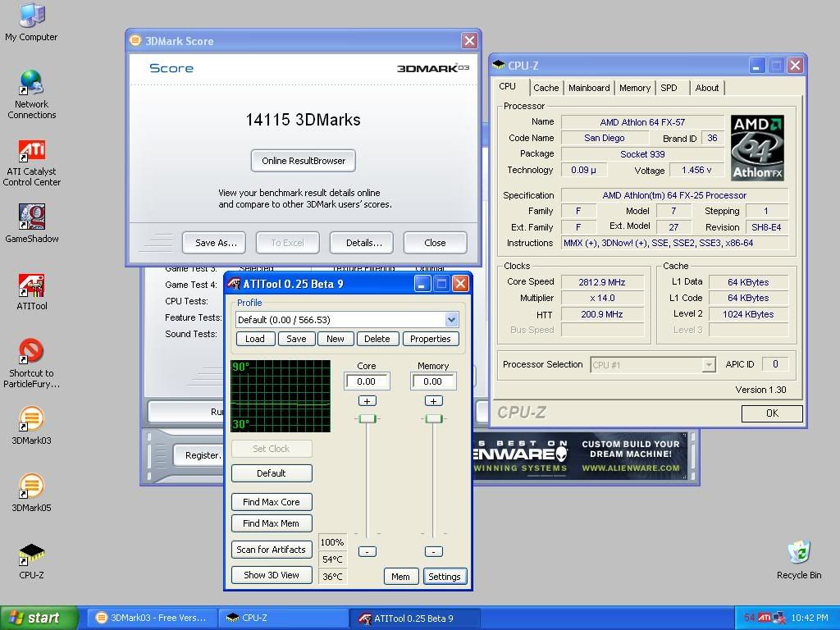The height and width of the screenshot is (630, 840).
Task: Click the ATI system tray icon
Action: pyautogui.click(x=765, y=618)
